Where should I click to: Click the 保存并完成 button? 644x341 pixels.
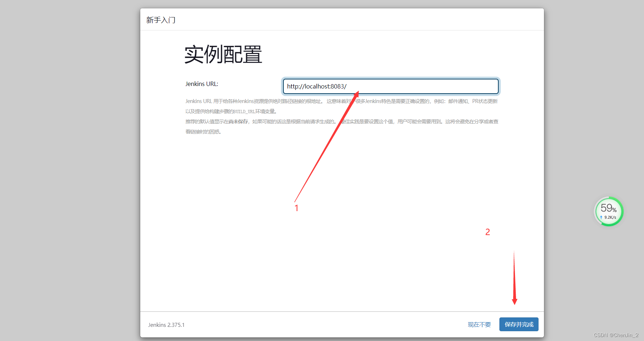pos(519,324)
